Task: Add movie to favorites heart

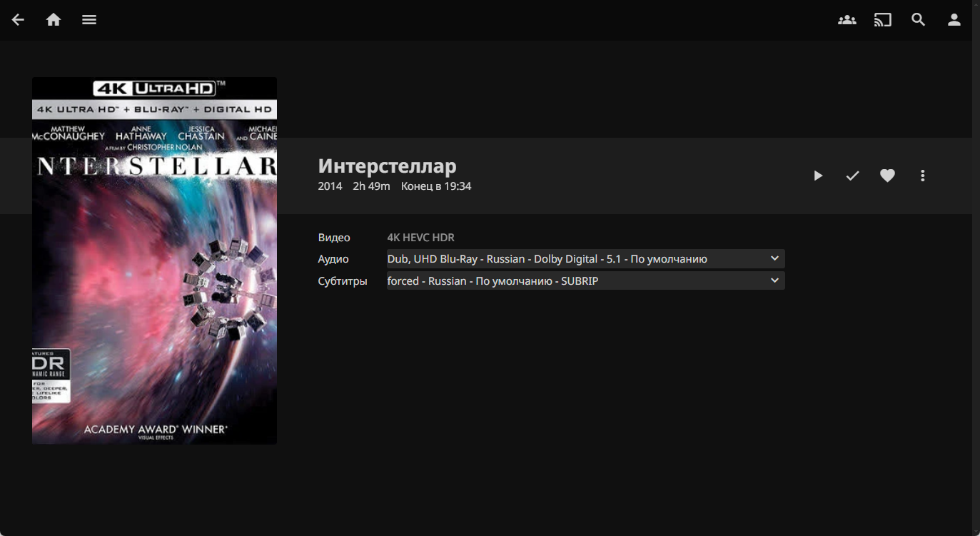Action: point(887,176)
